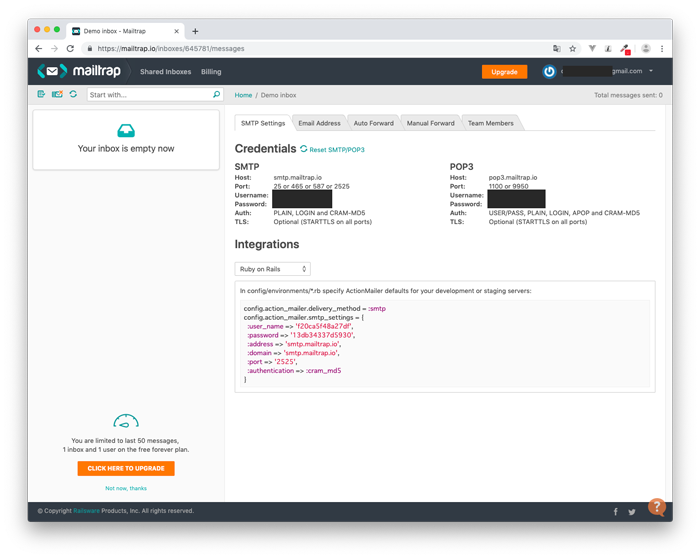Image resolution: width=700 pixels, height=558 pixels.
Task: Click the empty inbox tray icon
Action: pyautogui.click(x=126, y=131)
